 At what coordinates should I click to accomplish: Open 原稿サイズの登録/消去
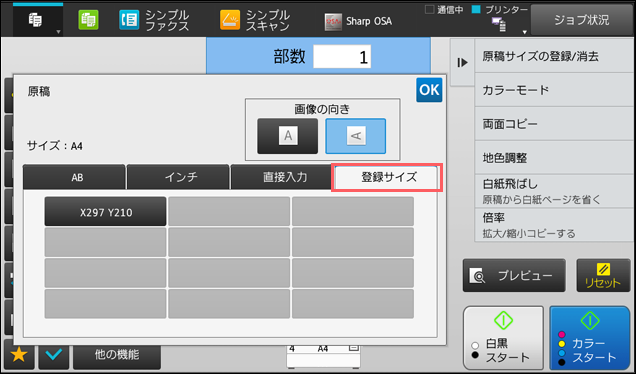pyautogui.click(x=554, y=56)
